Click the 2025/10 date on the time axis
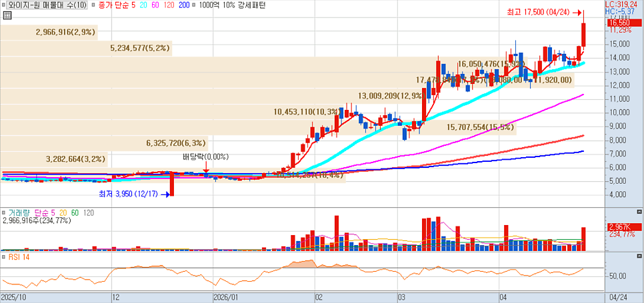This screenshot has width=644, height=303. 12,296
